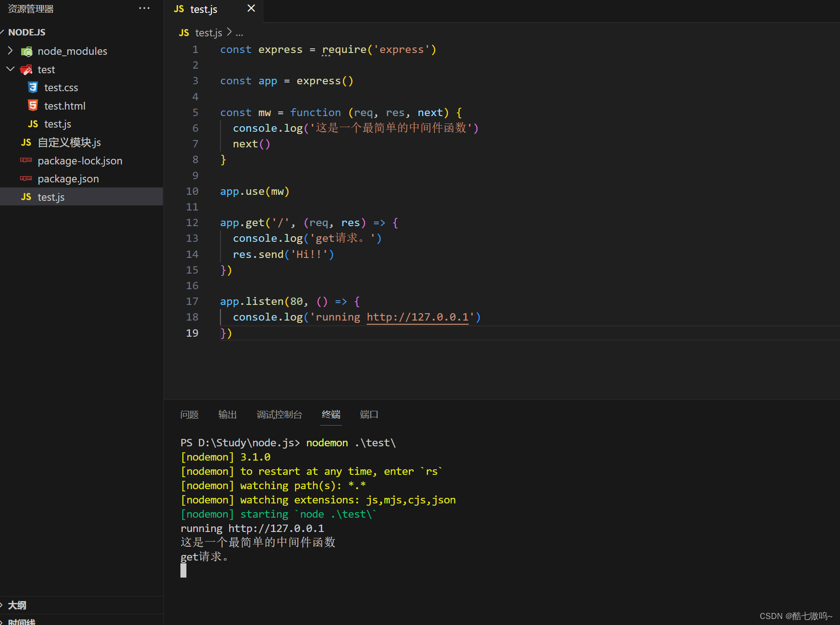Image resolution: width=840 pixels, height=625 pixels.
Task: Click the app.get('/' route line
Action: pos(309,223)
